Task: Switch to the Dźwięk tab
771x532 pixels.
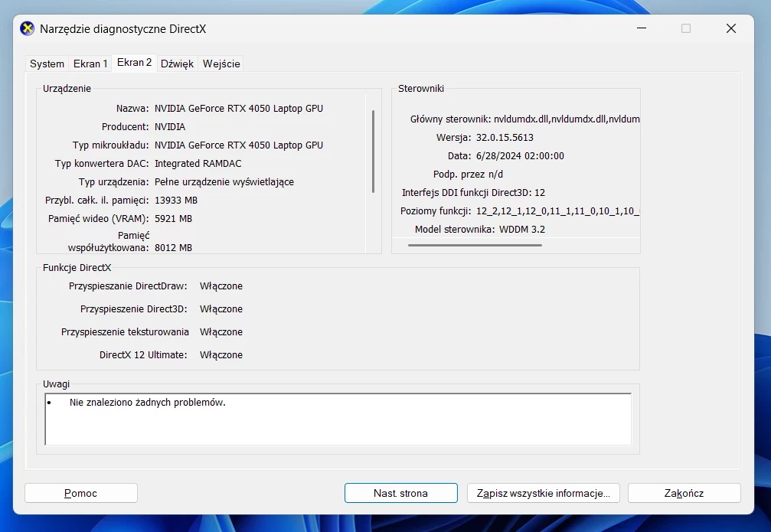Action: [177, 64]
